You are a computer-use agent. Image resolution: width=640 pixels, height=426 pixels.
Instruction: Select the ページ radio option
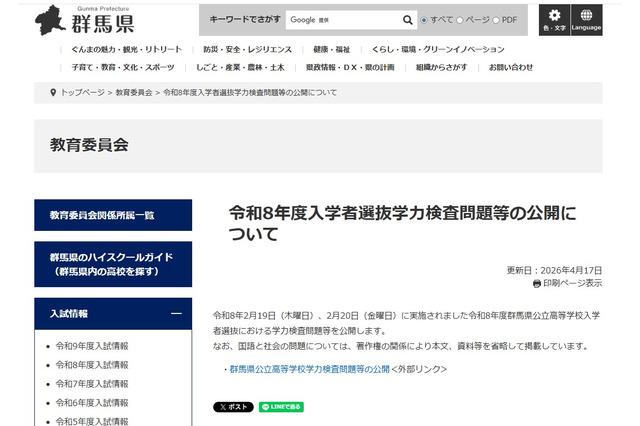460,20
